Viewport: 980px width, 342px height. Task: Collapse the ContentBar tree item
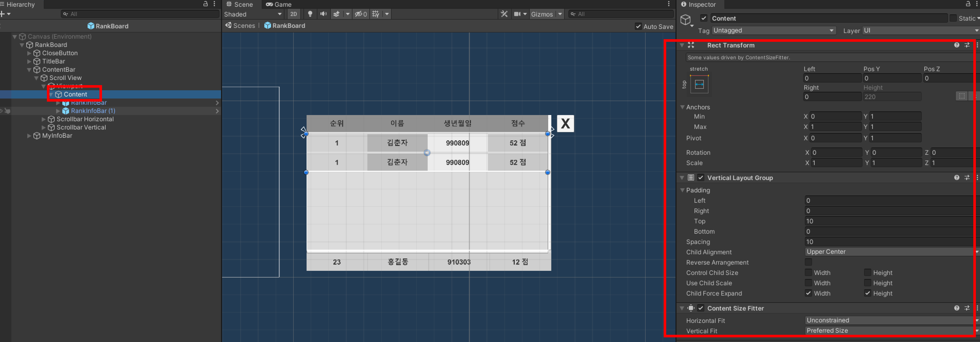(29, 70)
